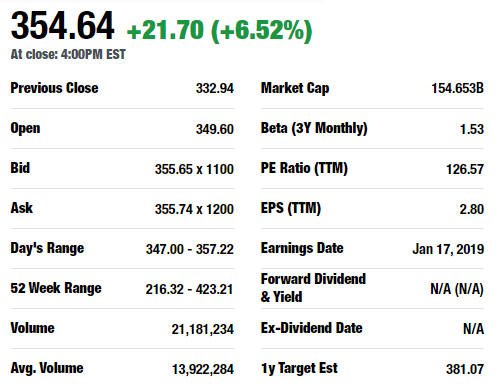499x390 pixels.
Task: Click the 354.64 current price
Action: pos(63,26)
